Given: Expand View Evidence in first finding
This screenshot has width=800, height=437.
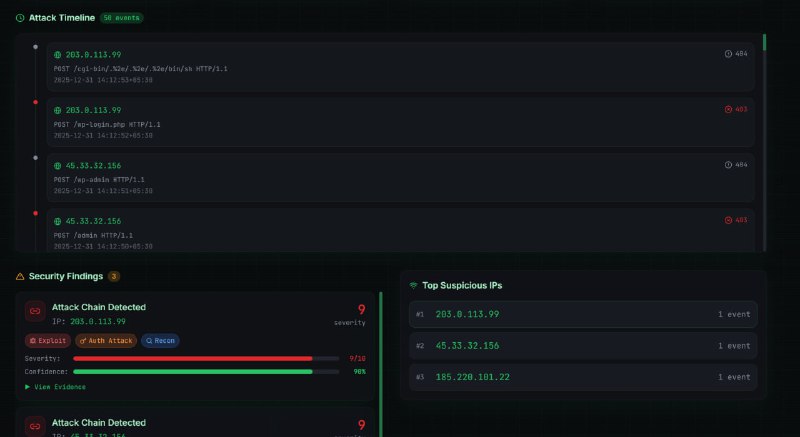Looking at the screenshot, I should [x=55, y=387].
